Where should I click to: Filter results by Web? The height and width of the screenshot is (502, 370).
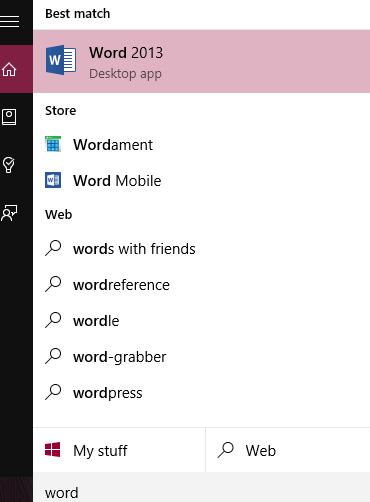288,450
